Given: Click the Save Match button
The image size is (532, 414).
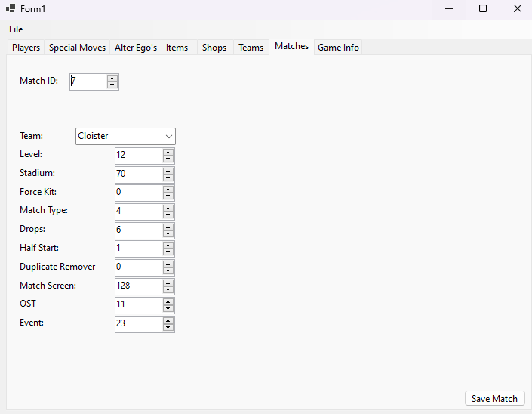Looking at the screenshot, I should click(495, 398).
